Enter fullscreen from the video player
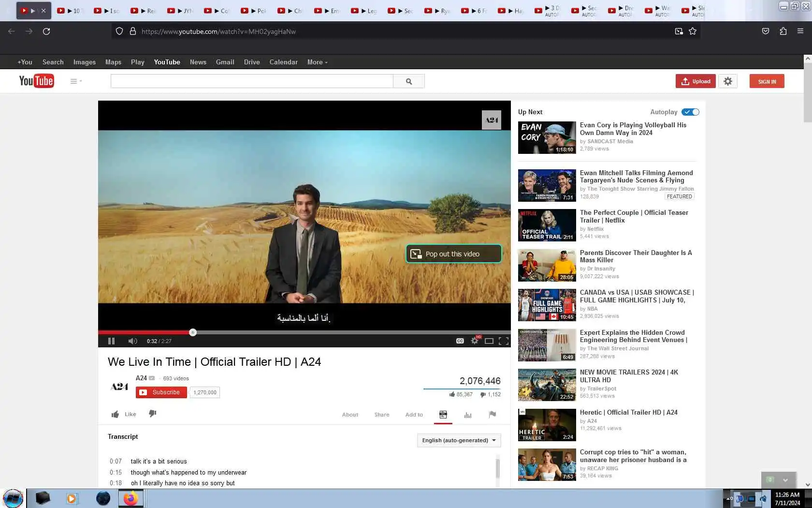The image size is (812, 508). pyautogui.click(x=504, y=341)
